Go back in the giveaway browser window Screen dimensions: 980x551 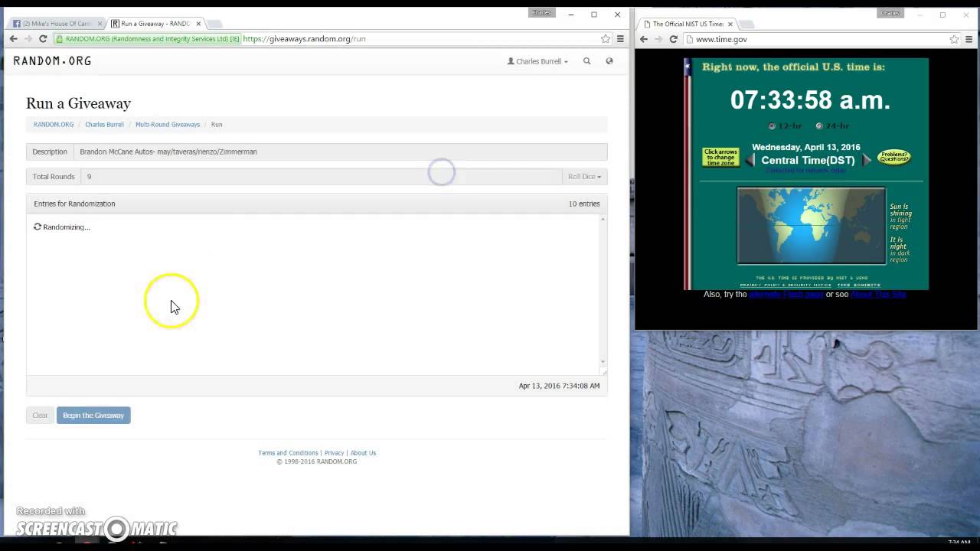click(13, 39)
